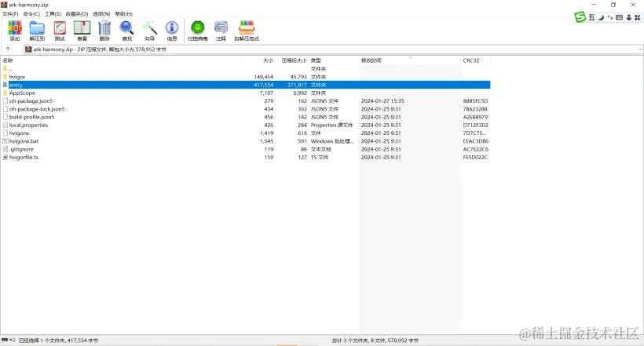Open the File (文件) menu

coord(10,14)
